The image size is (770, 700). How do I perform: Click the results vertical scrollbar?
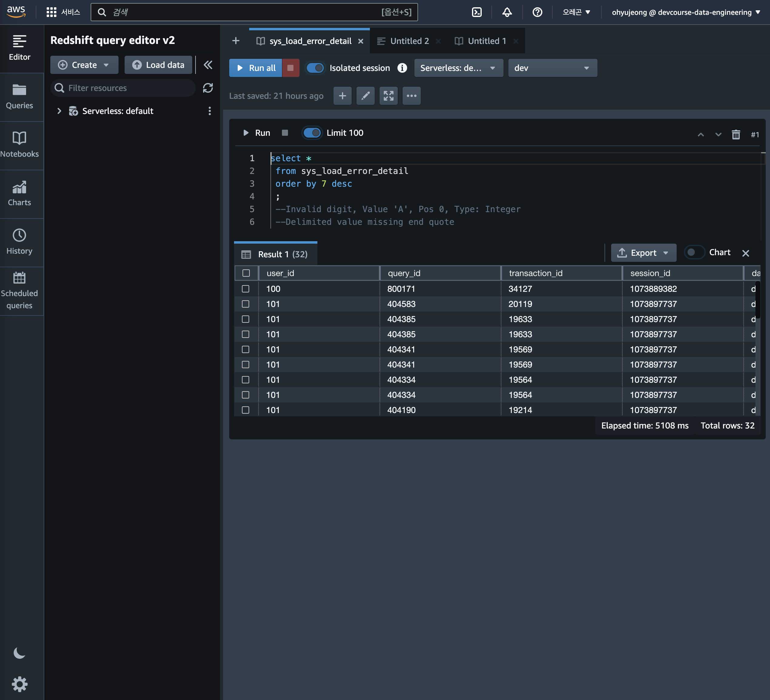[758, 300]
